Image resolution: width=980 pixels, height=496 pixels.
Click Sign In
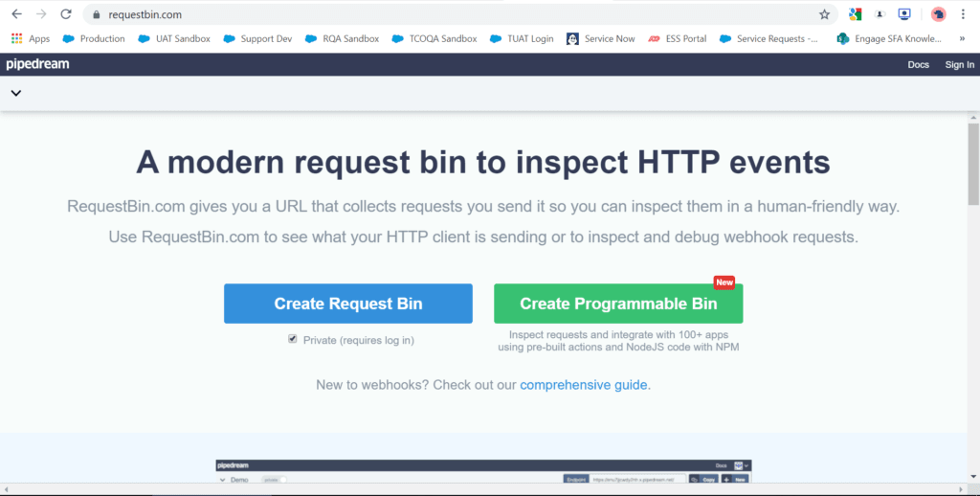[x=959, y=64]
